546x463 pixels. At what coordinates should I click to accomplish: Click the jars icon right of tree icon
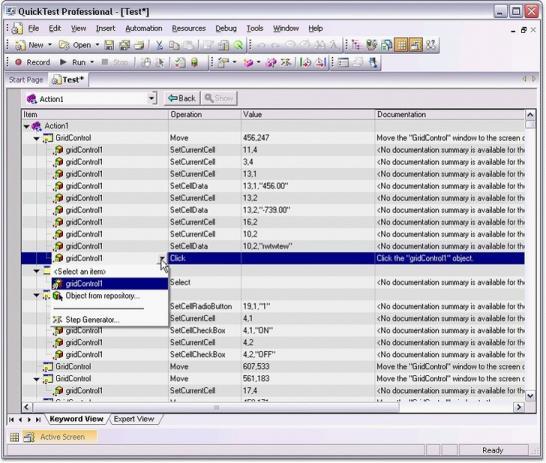tap(372, 45)
